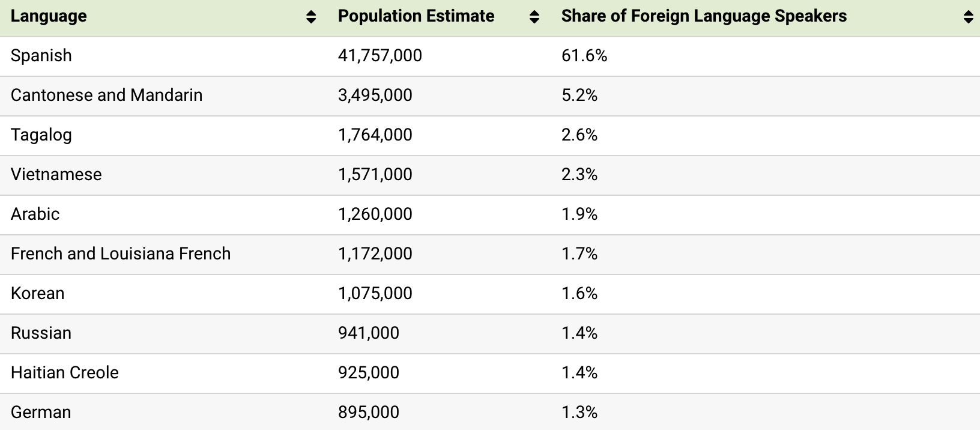980x430 pixels.
Task: Select the 895,000 population figure
Action: [x=369, y=413]
